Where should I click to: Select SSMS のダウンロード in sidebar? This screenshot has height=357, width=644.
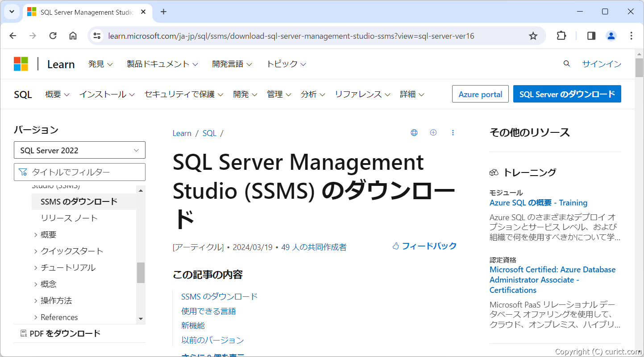pyautogui.click(x=84, y=201)
